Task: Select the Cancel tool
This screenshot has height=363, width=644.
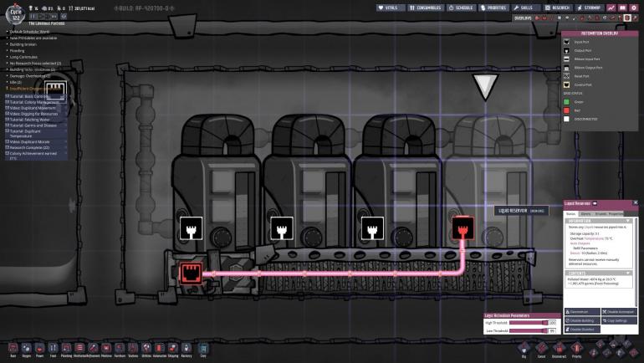Action: click(541, 350)
